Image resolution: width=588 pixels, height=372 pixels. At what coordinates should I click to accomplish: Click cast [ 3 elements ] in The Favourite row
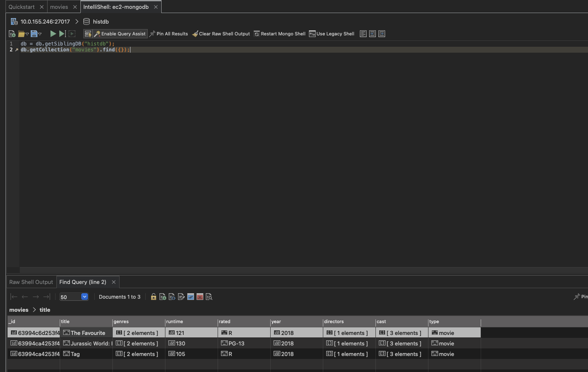click(x=402, y=333)
